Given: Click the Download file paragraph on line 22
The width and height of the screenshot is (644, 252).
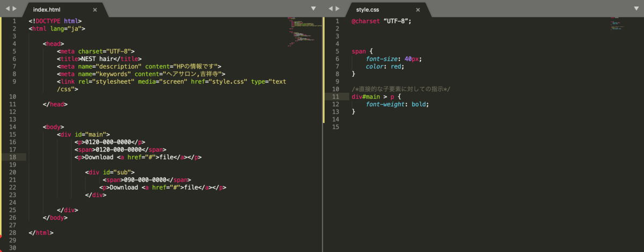Looking at the screenshot, I should [163, 188].
